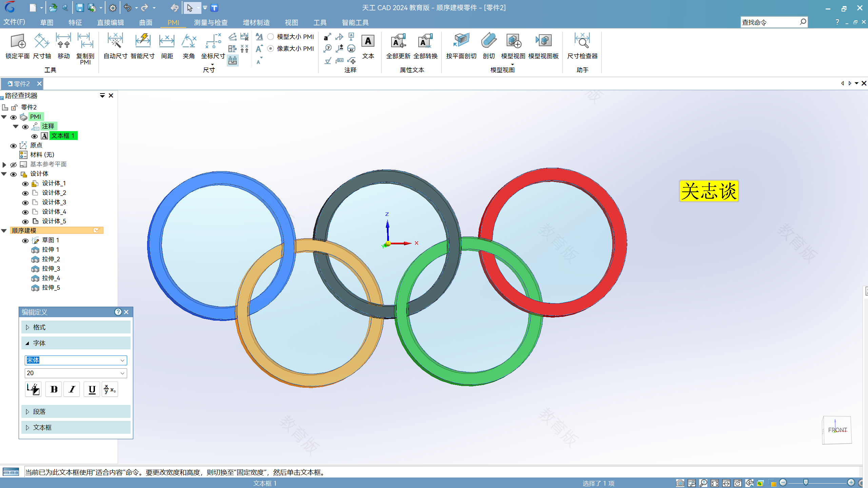Click the Save icon in quick toolbar
This screenshot has height=488, width=868.
pyautogui.click(x=80, y=8)
